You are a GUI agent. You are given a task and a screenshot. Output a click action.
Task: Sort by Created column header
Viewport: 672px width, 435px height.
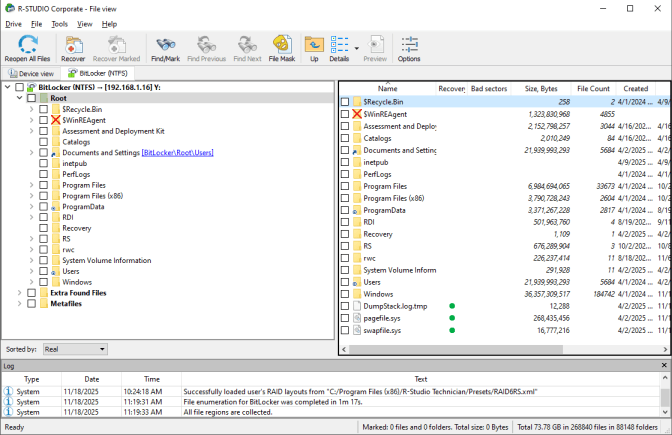point(636,89)
